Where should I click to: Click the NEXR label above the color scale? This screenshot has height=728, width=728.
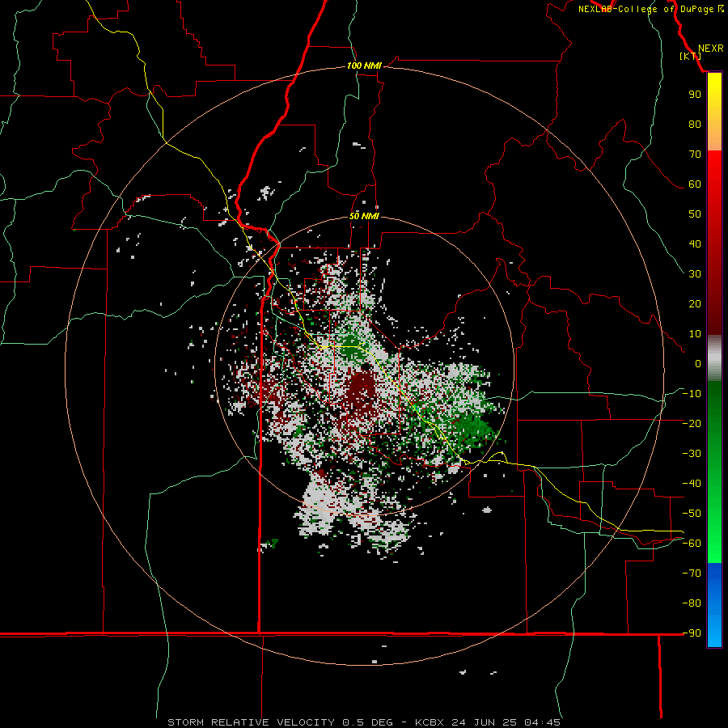coord(710,49)
